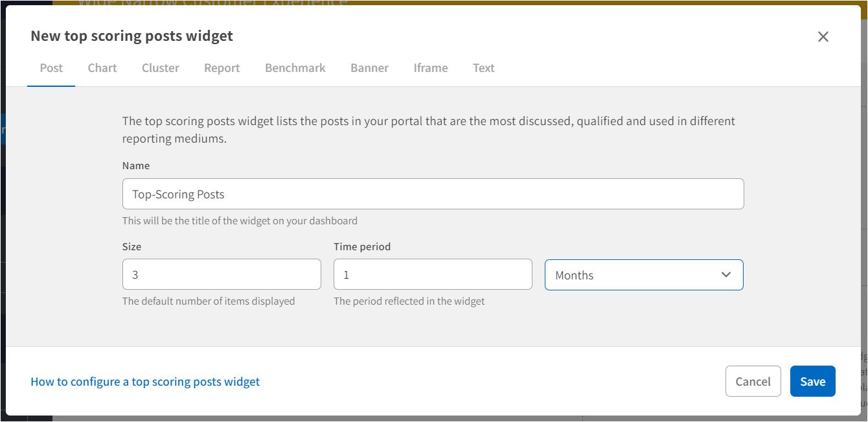Save the new top scoring posts widget

click(812, 381)
